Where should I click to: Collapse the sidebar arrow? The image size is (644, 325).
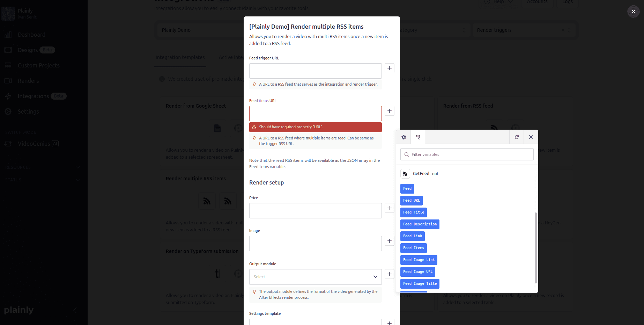[x=75, y=310]
